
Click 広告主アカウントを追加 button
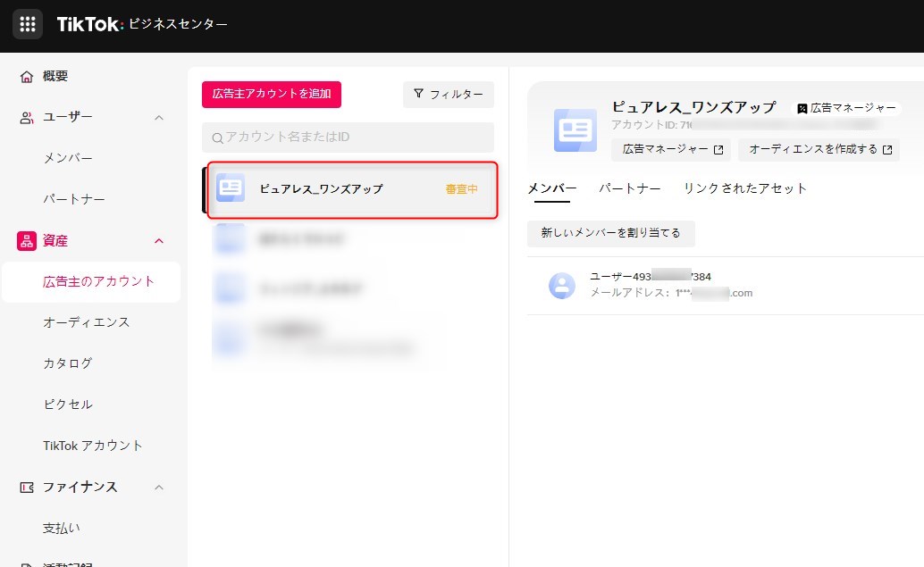(272, 94)
